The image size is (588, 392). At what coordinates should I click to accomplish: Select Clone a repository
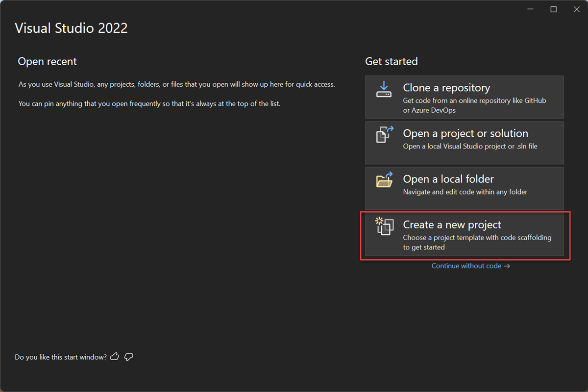pos(464,97)
